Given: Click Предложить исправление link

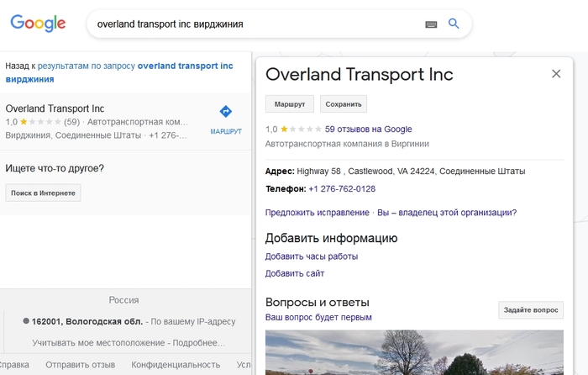Looking at the screenshot, I should click(318, 213).
